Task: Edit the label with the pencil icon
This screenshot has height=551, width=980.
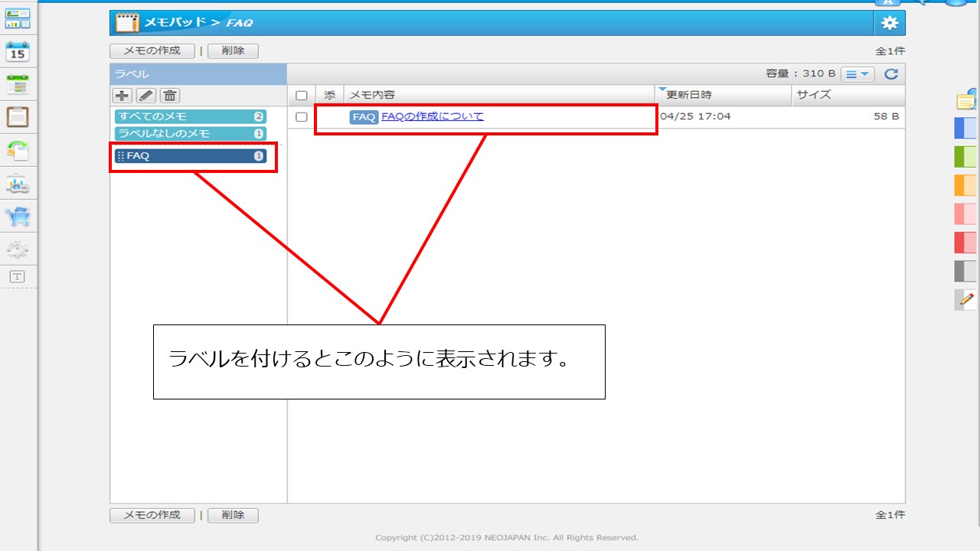Action: tap(146, 96)
